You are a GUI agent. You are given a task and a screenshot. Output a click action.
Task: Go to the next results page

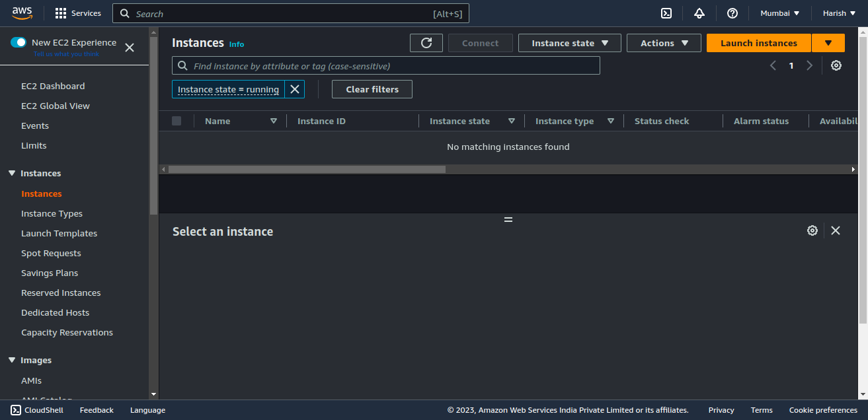[x=809, y=65]
